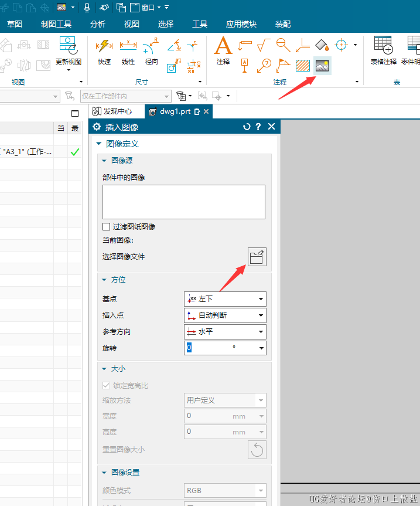420x506 pixels.
Task: Open the 应用模块 ribbon tab
Action: pos(241,24)
